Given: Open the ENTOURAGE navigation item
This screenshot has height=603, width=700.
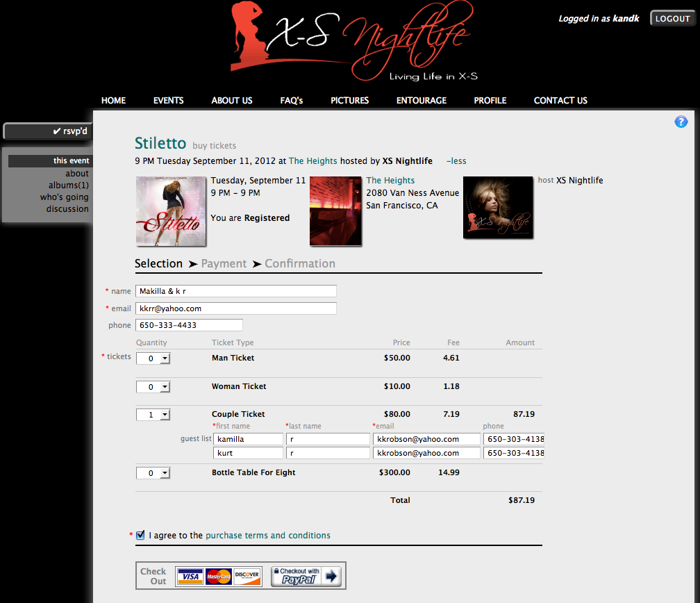Looking at the screenshot, I should click(421, 101).
